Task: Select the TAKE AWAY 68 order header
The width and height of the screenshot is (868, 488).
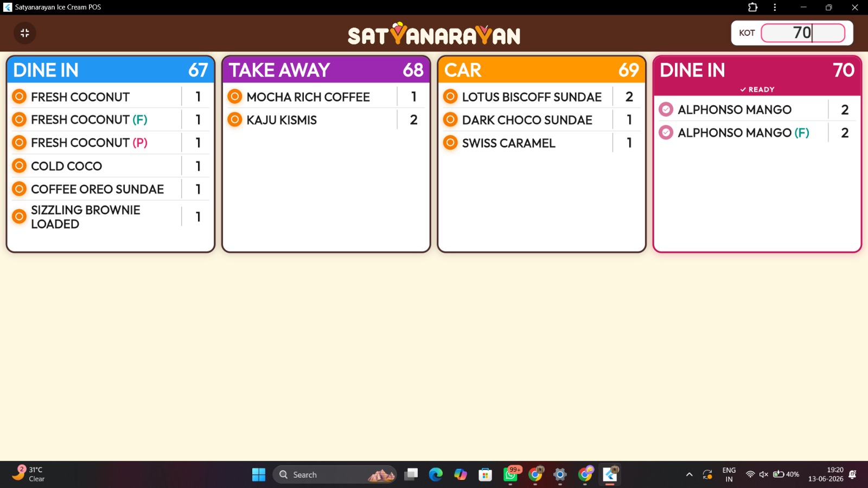Action: 326,70
